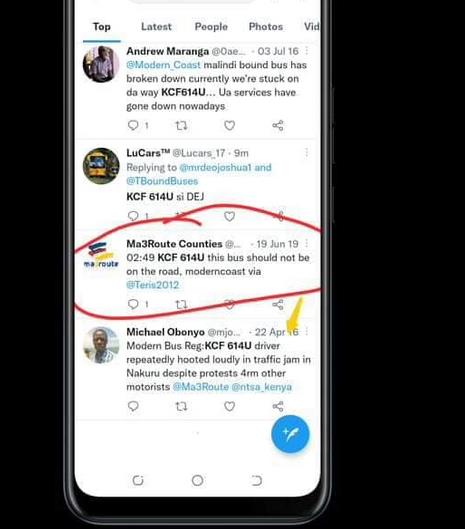The image size is (465, 529).
Task: Tap the Android home navigation button
Action: click(197, 480)
